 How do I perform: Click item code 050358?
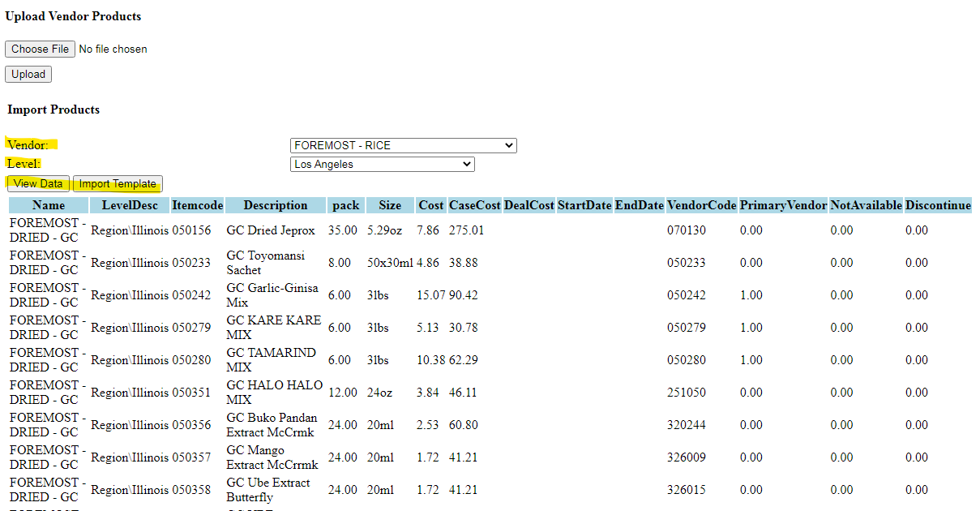pyautogui.click(x=191, y=490)
